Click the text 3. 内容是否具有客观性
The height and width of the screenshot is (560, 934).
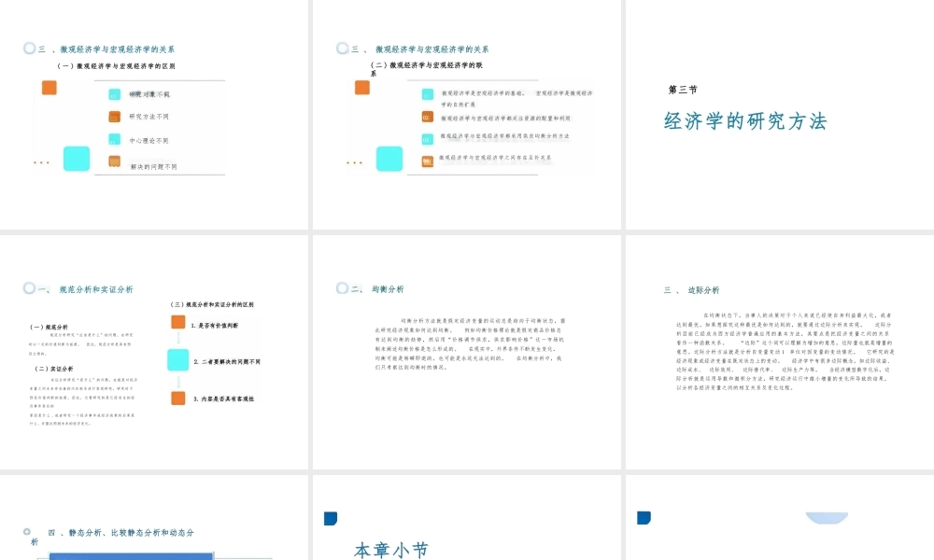(x=224, y=399)
